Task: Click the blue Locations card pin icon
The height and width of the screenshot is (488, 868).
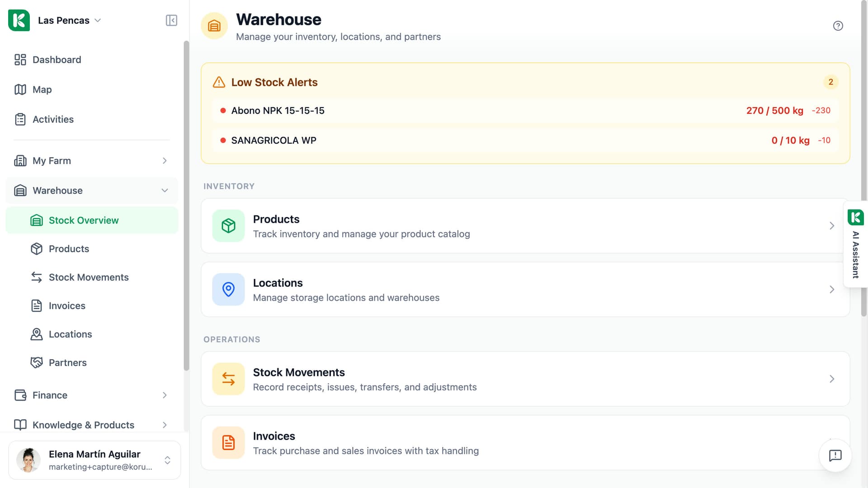Action: [x=228, y=290]
